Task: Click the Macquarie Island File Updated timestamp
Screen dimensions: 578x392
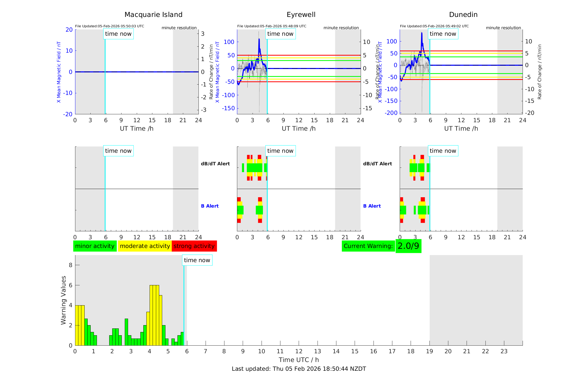Action: pyautogui.click(x=109, y=26)
